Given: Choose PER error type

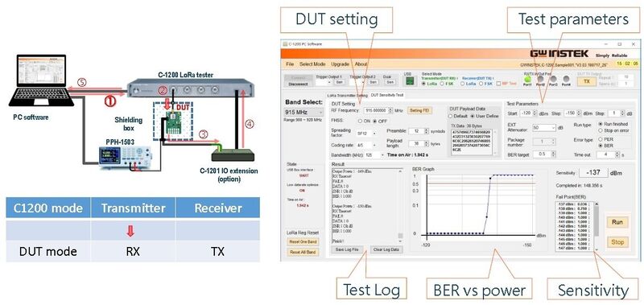Looking at the screenshot, I should (x=601, y=140).
